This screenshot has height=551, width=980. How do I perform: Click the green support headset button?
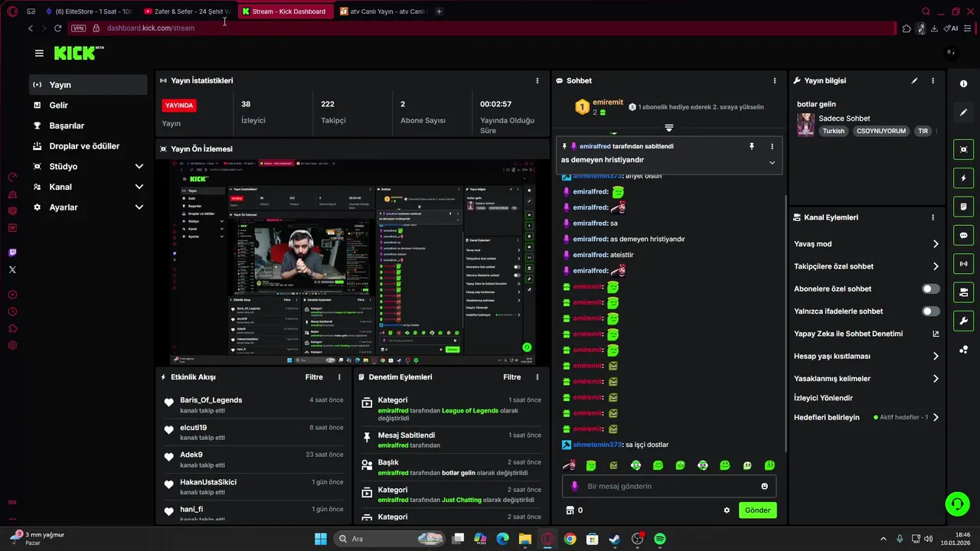[x=957, y=504]
